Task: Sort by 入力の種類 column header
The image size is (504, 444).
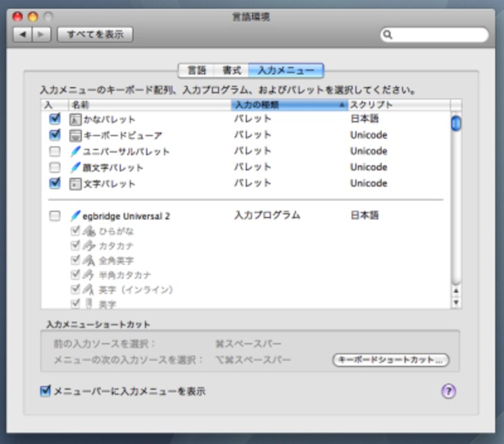Action: click(x=289, y=105)
